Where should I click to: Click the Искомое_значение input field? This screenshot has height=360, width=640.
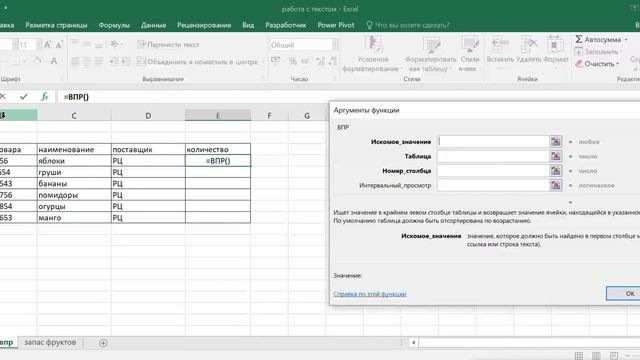click(x=493, y=142)
